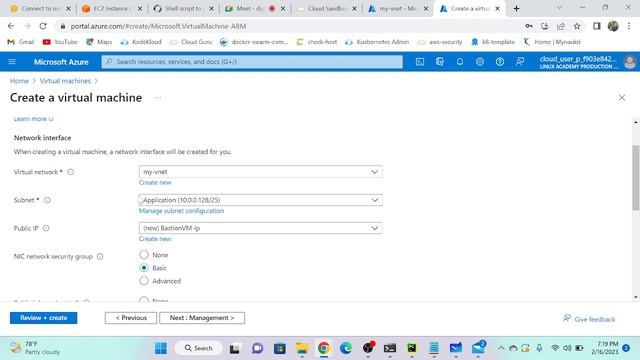Screen dimensions: 640x360
Task: Click the Windows taskbar Search box
Action: coord(198,348)
